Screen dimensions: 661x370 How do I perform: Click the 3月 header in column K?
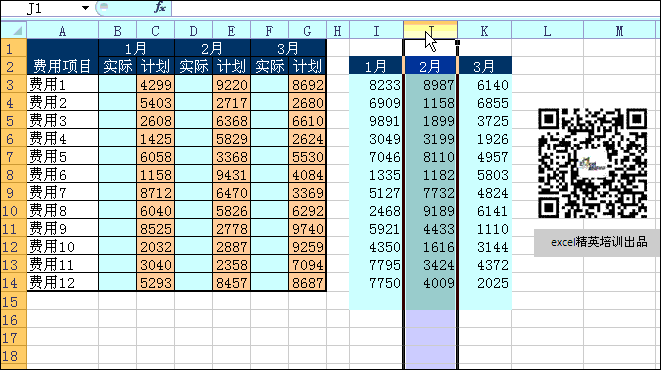click(484, 66)
